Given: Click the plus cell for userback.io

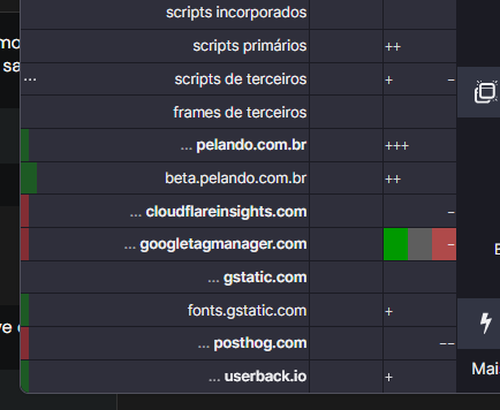Looking at the screenshot, I should click(420, 376).
